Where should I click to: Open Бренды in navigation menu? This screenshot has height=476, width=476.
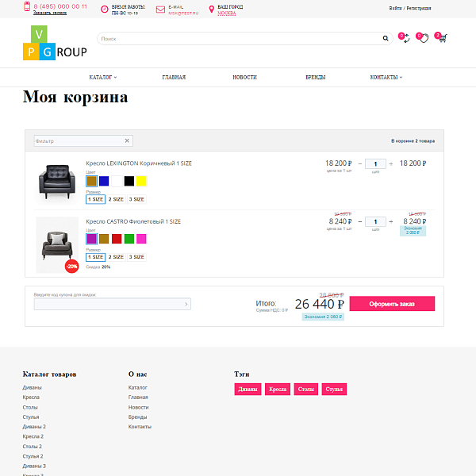(x=315, y=78)
